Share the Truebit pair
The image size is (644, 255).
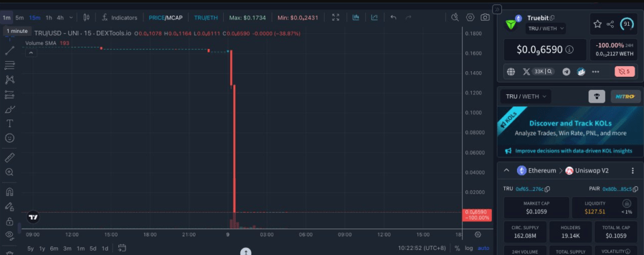click(610, 25)
